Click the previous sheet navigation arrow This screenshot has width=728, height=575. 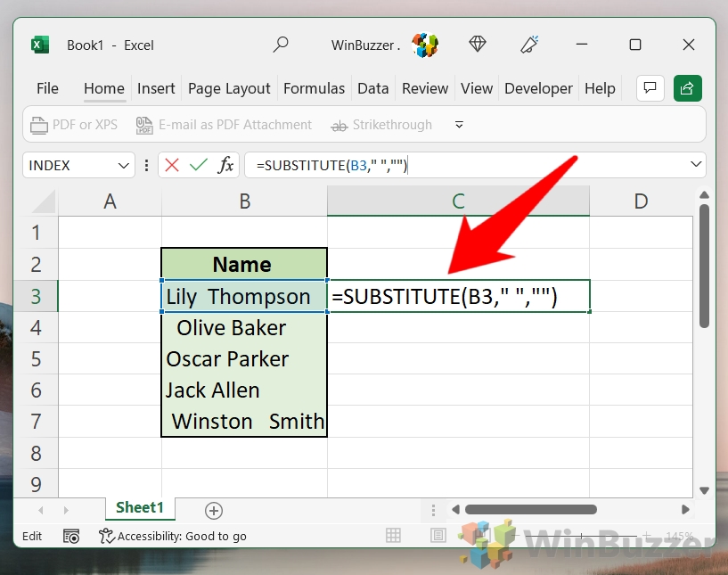click(41, 510)
